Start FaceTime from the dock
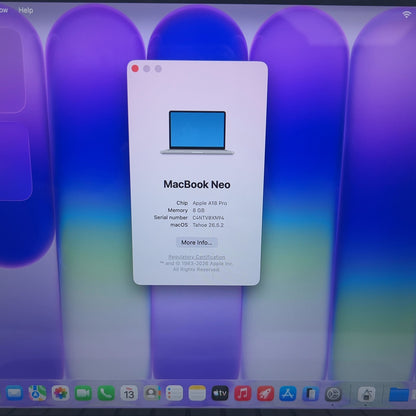416x416 pixels. (x=83, y=393)
